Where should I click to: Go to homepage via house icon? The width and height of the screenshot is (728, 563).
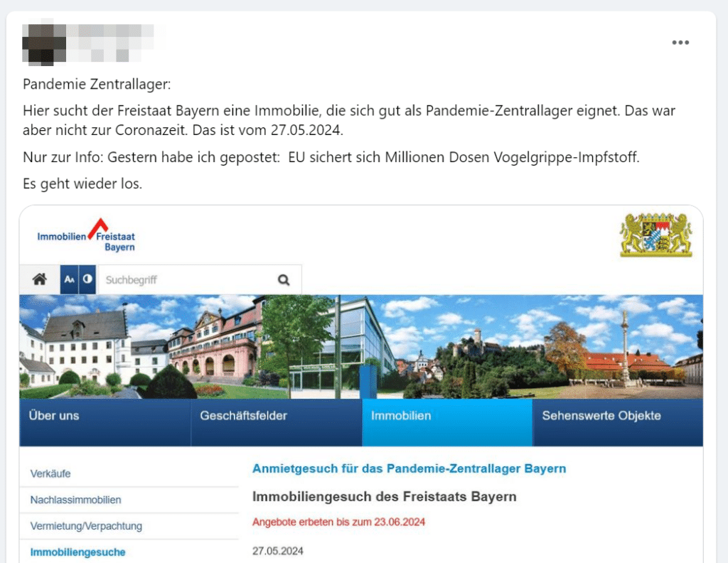click(40, 279)
